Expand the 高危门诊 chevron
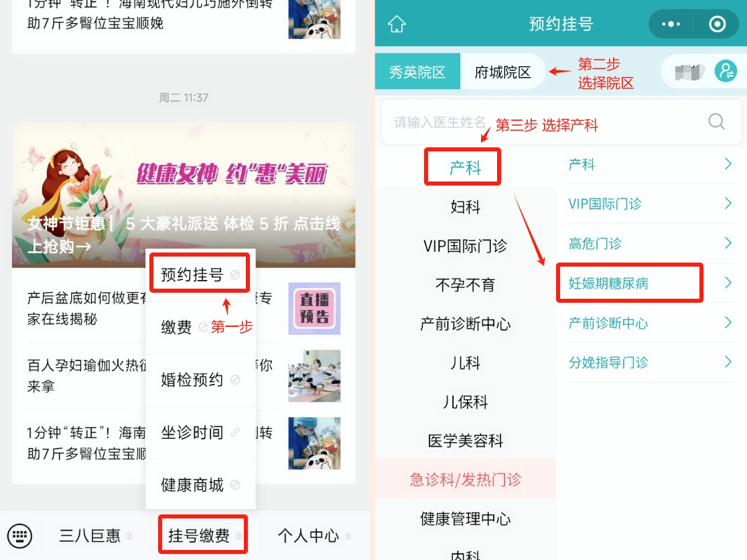The width and height of the screenshot is (747, 560). pyautogui.click(x=728, y=243)
